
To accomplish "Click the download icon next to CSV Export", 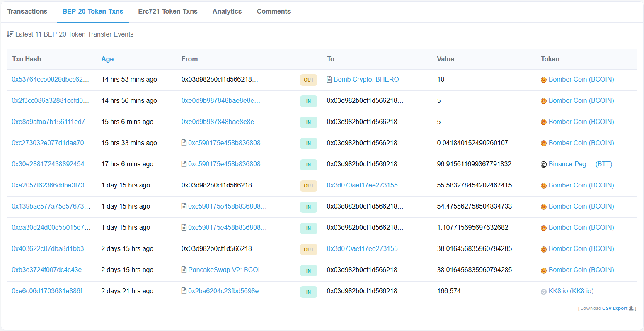I will pyautogui.click(x=631, y=308).
